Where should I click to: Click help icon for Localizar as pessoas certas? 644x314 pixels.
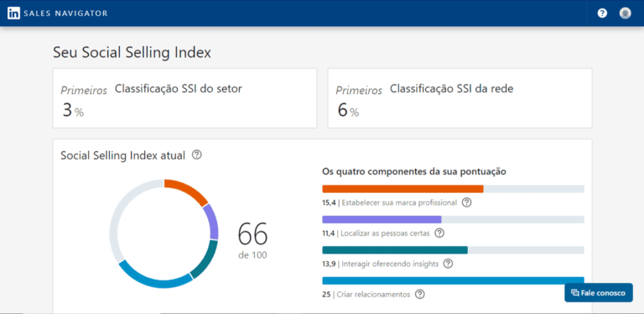[439, 233]
